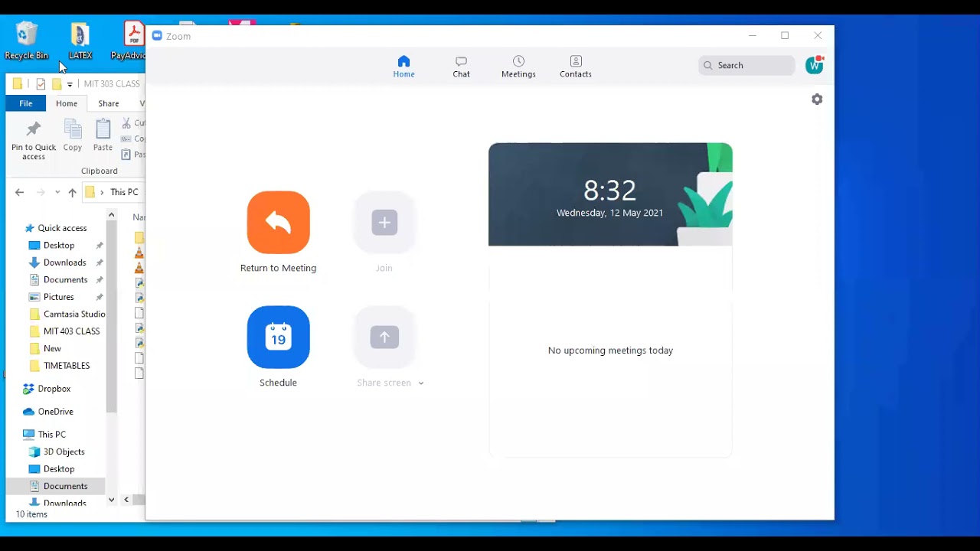The image size is (980, 551).
Task: Click the Zoom Search field
Action: tap(746, 66)
